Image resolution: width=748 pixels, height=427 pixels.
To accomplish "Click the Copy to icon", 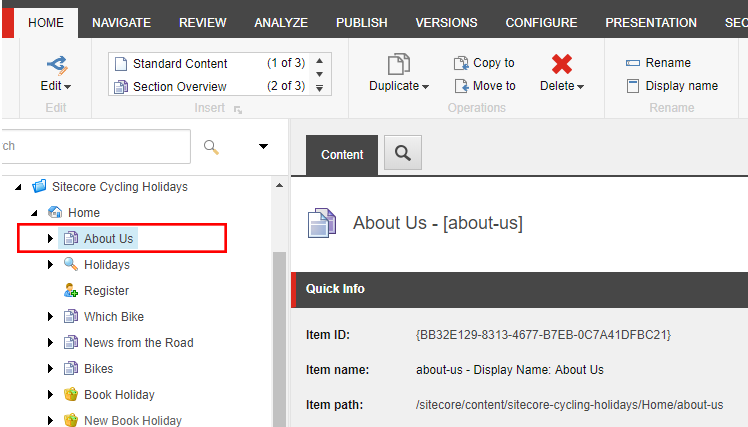I will [461, 63].
